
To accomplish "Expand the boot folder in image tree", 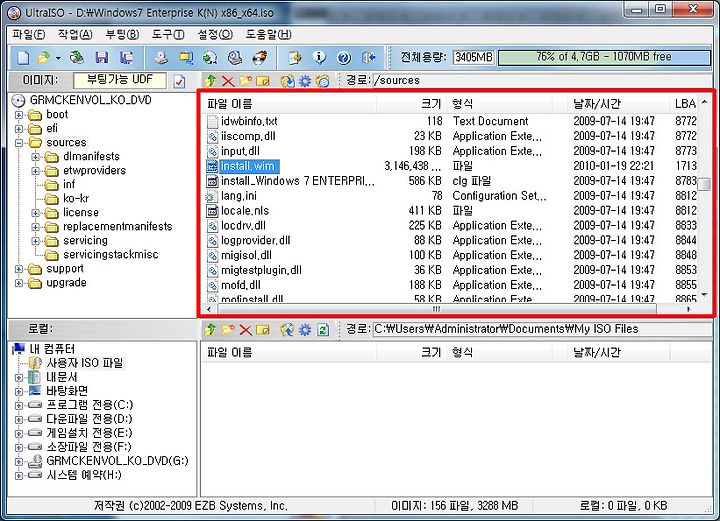I will point(19,115).
